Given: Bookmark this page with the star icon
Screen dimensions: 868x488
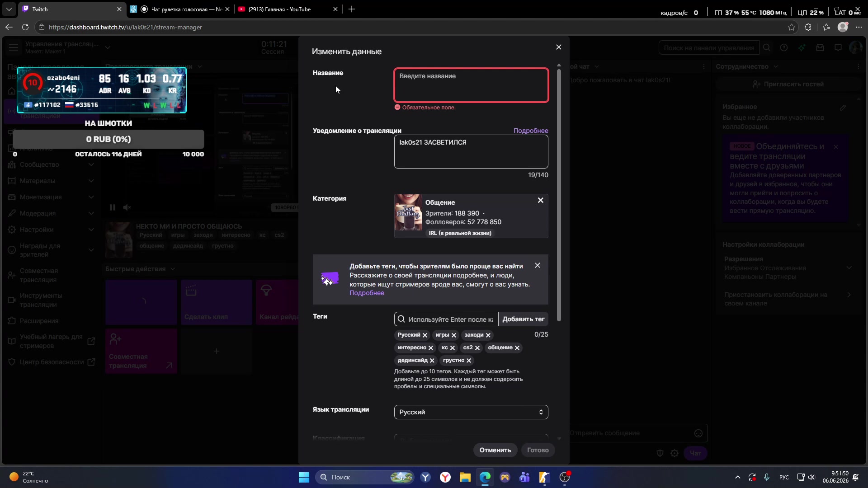Looking at the screenshot, I should tap(792, 27).
